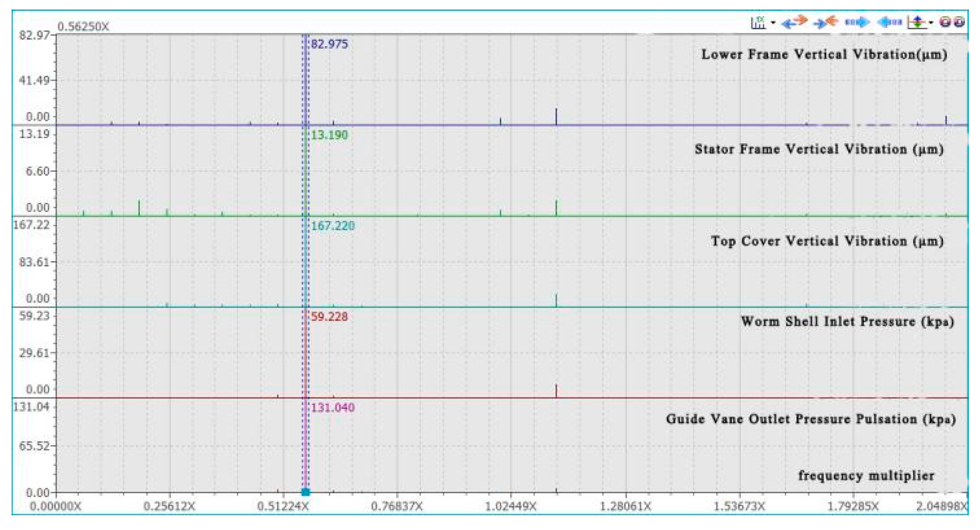Click the second round purple toolbar icon
The width and height of the screenshot is (980, 530).
click(959, 22)
